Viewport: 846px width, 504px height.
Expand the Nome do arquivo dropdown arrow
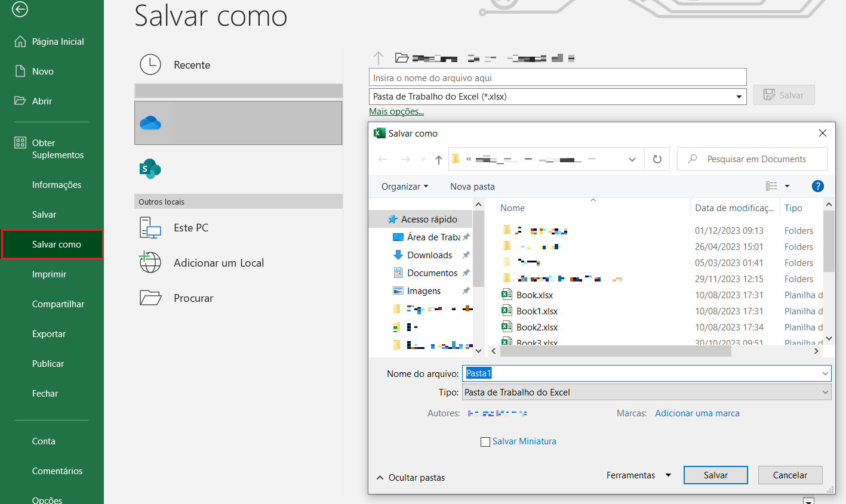click(x=825, y=373)
